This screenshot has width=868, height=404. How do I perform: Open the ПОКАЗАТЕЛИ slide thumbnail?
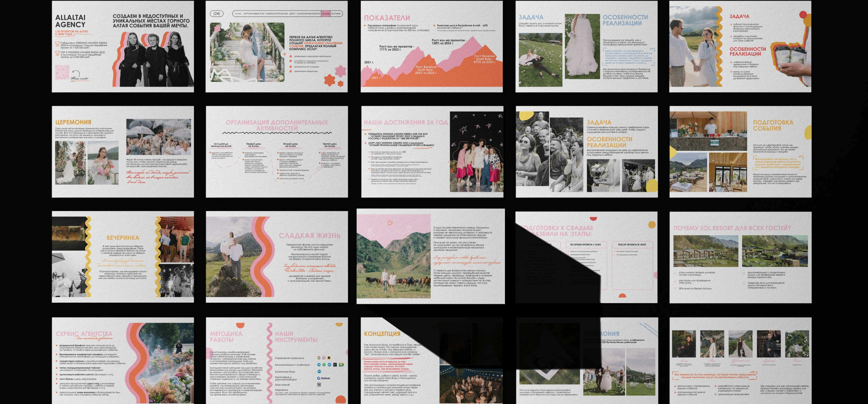coord(432,47)
